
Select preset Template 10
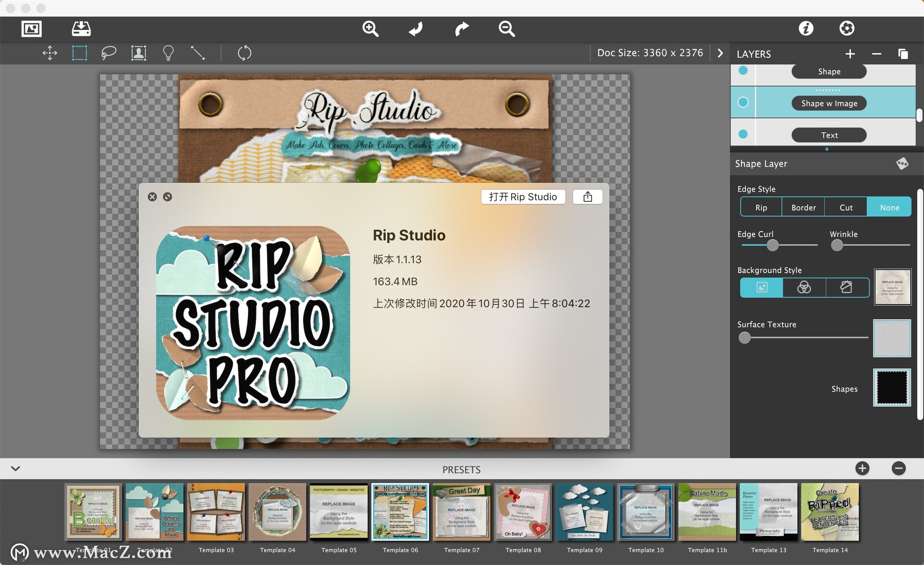tap(646, 512)
